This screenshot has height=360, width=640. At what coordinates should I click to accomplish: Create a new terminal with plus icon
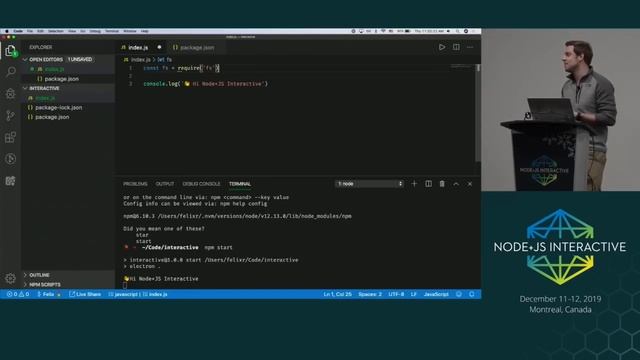414,184
